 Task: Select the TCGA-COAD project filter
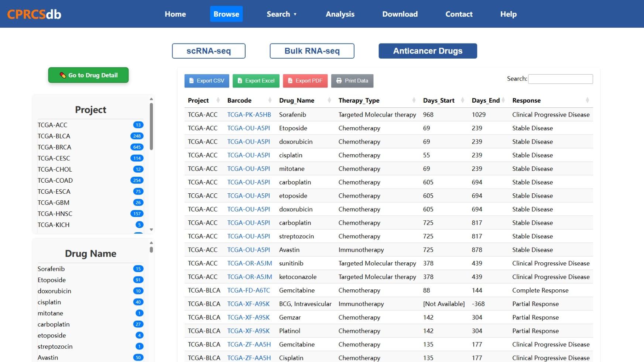(55, 180)
